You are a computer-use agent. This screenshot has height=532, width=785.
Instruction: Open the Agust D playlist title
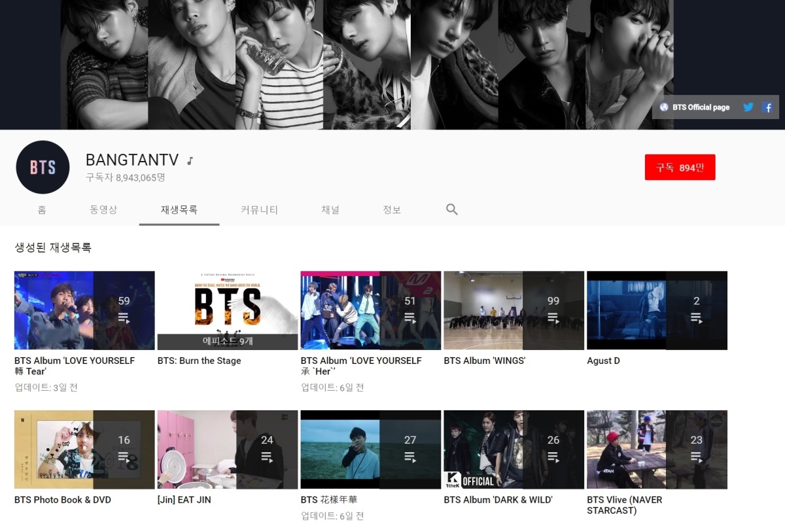click(604, 361)
